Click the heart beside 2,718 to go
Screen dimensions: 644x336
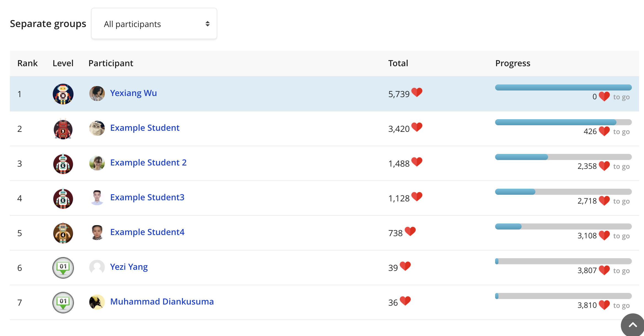point(604,201)
